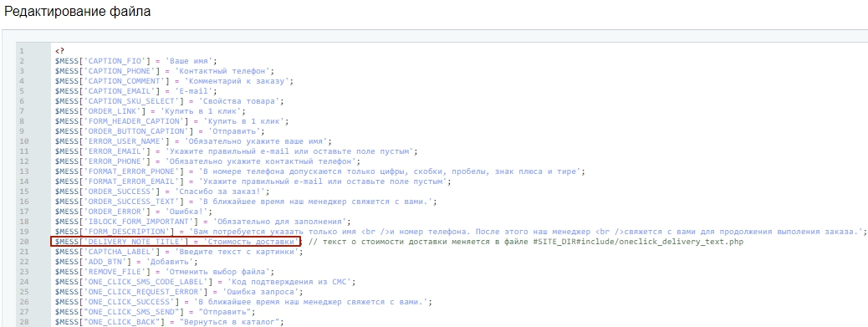Click the REMOVE_FILE 'Отменить выбор файла' line
This screenshot has height=327, width=868.
tap(165, 273)
